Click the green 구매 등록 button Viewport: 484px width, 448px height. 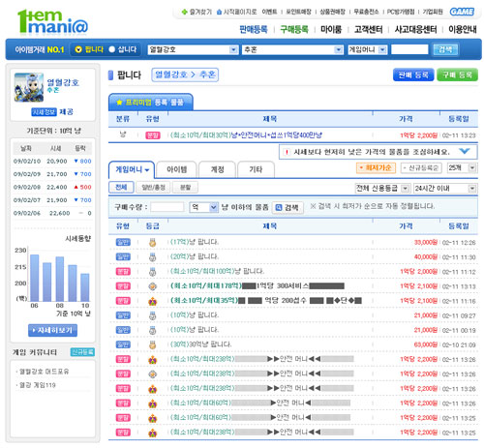tap(457, 75)
